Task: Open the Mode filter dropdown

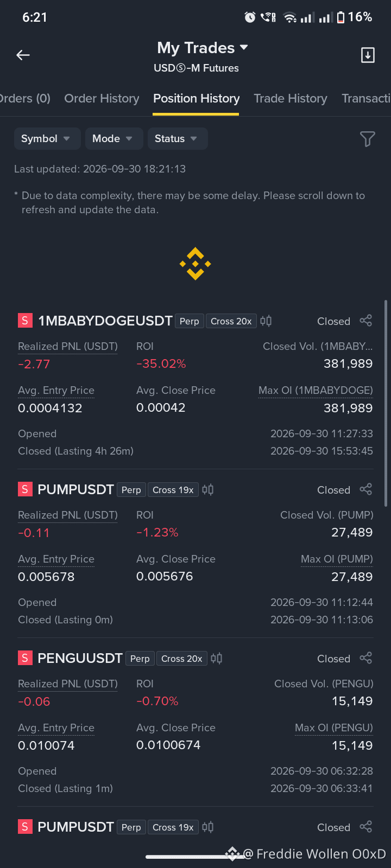Action: pos(114,138)
